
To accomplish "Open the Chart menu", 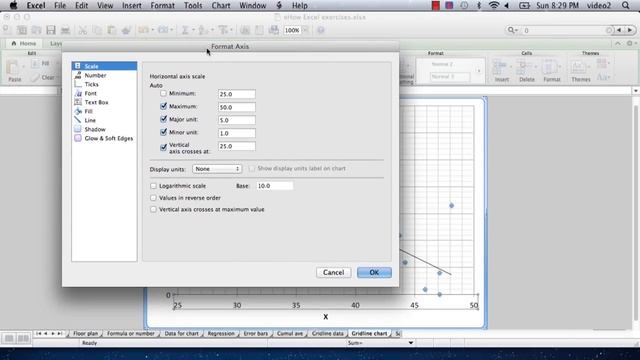I will coord(221,6).
